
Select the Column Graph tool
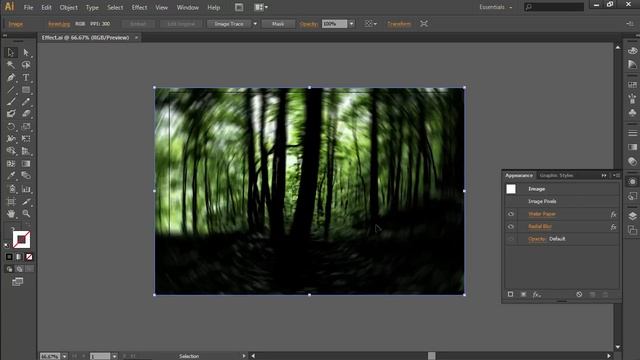26,189
